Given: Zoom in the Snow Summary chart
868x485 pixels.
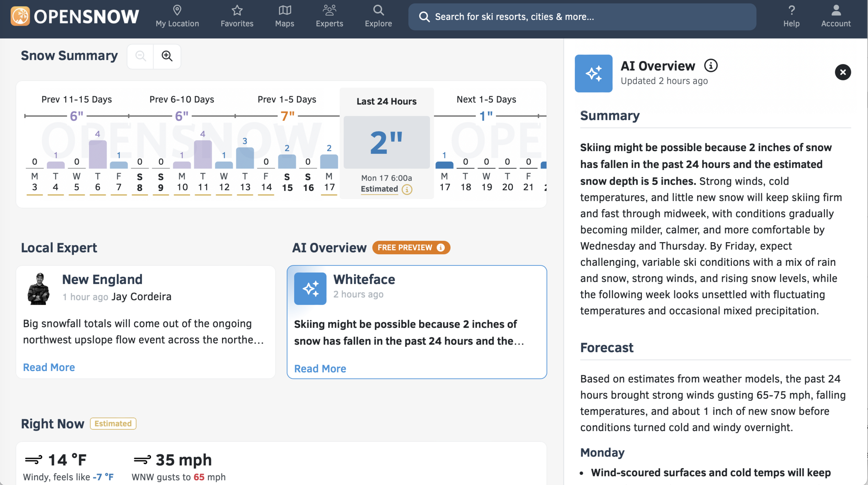Looking at the screenshot, I should (x=167, y=56).
